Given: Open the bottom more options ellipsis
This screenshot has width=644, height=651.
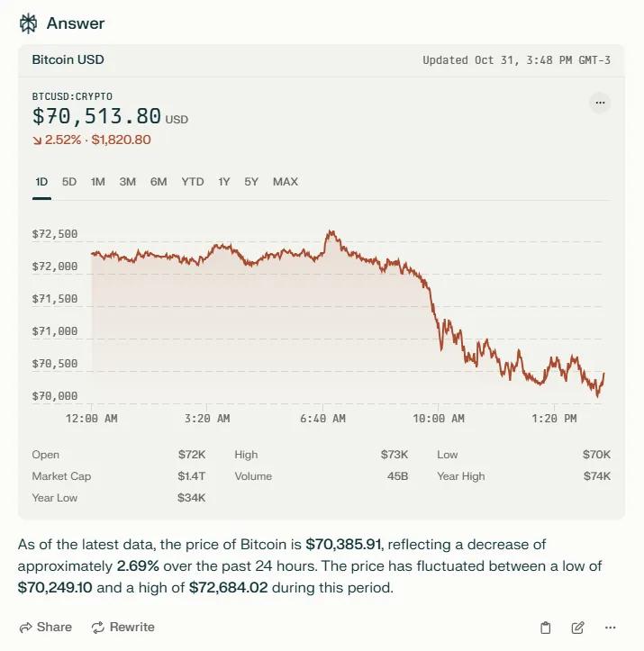Looking at the screenshot, I should [x=611, y=628].
